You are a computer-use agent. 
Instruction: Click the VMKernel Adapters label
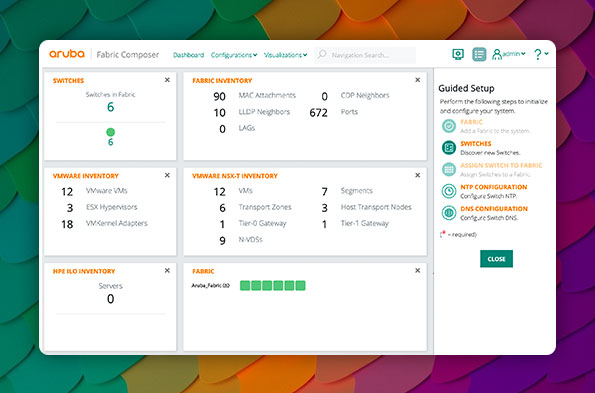pyautogui.click(x=116, y=223)
